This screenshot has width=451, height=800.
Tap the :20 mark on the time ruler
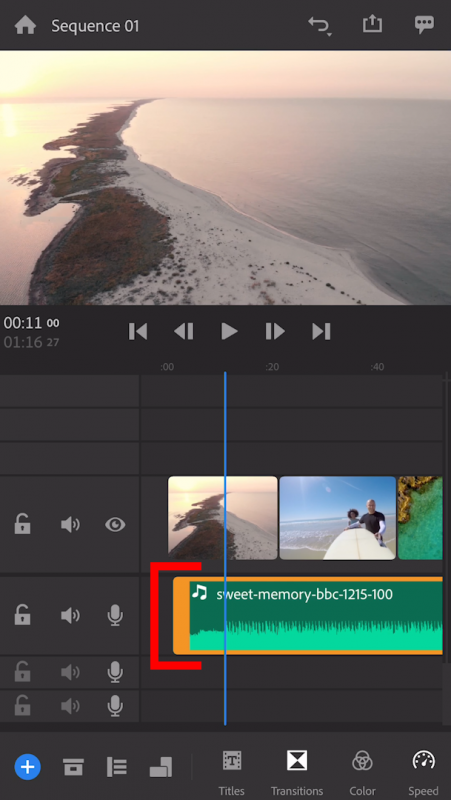point(272,367)
